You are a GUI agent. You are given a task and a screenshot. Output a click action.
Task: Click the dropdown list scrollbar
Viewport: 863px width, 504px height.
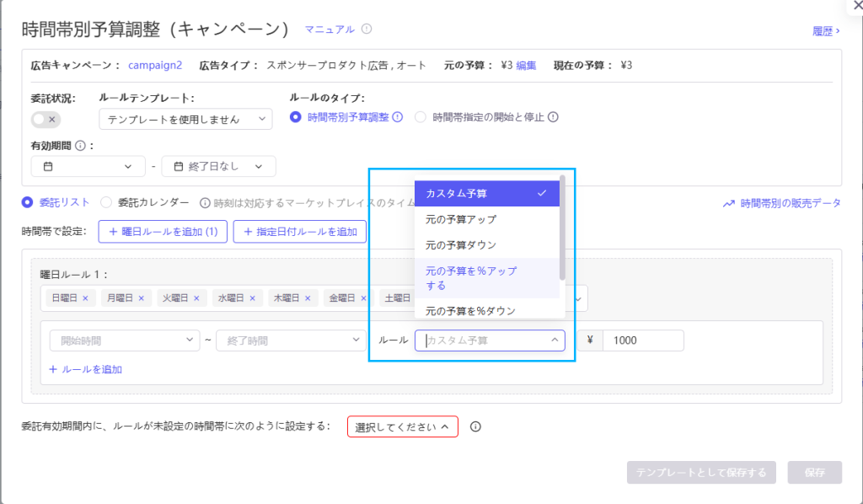(x=562, y=228)
